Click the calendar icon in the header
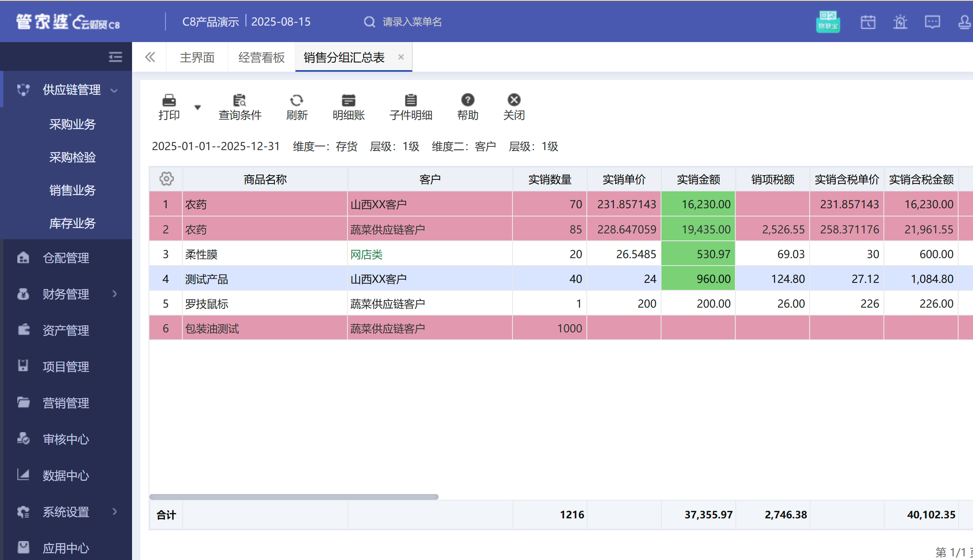 [x=868, y=22]
